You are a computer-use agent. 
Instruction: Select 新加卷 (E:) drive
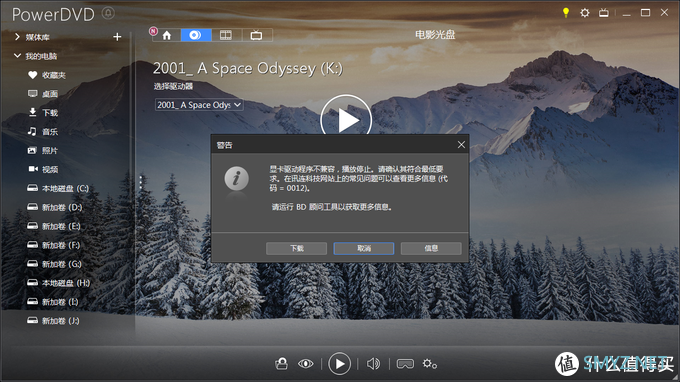pyautogui.click(x=54, y=226)
